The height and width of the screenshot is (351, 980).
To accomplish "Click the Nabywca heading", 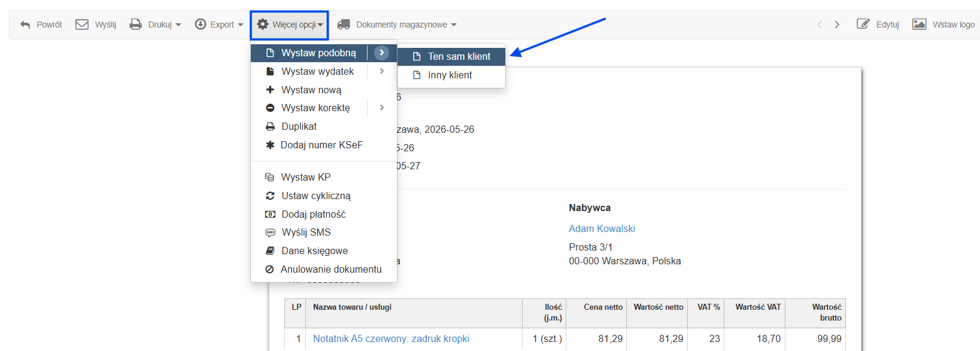I will click(x=590, y=207).
